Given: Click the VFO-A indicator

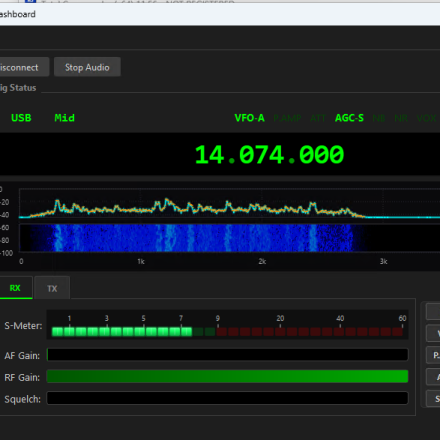Looking at the screenshot, I should point(249,118).
